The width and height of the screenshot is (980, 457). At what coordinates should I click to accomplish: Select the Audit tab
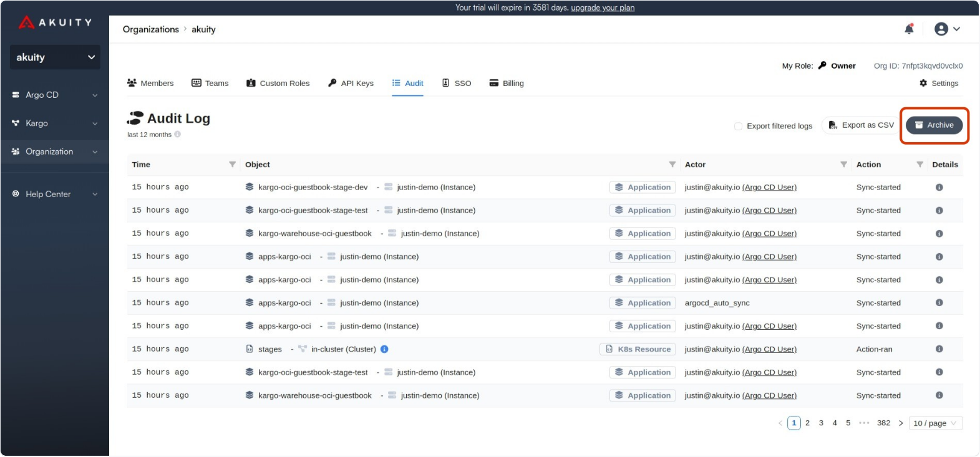[407, 83]
